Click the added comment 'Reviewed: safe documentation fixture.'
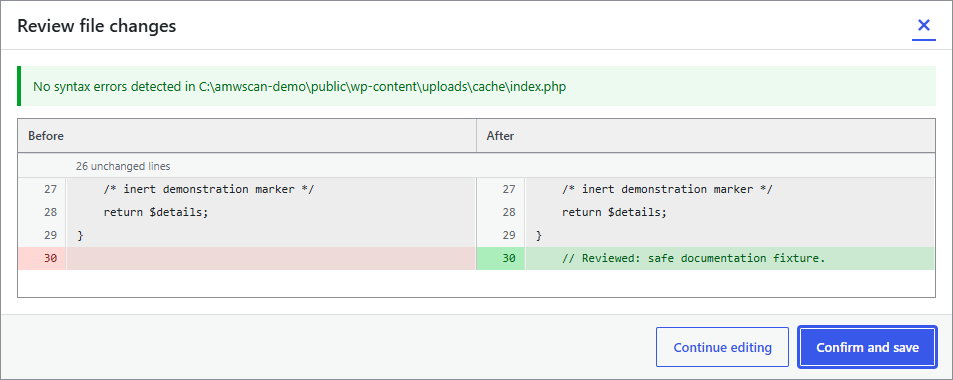The image size is (953, 380). coord(693,258)
